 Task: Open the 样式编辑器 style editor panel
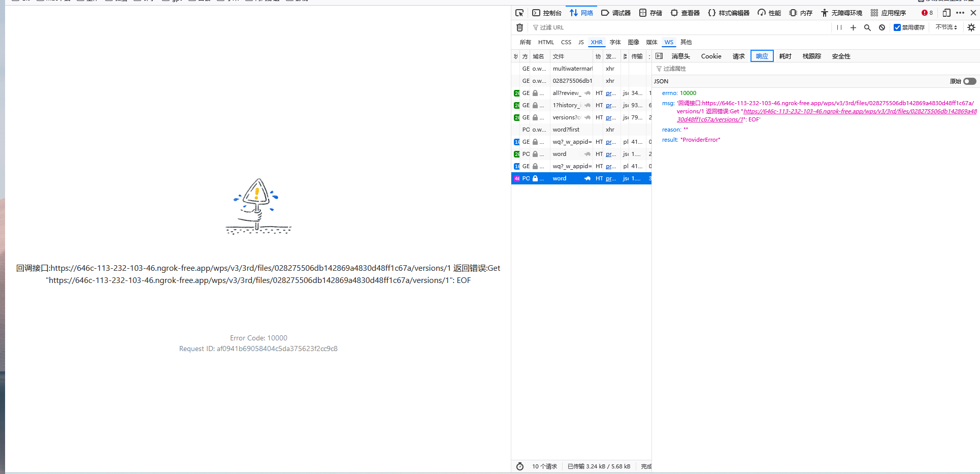[729, 13]
